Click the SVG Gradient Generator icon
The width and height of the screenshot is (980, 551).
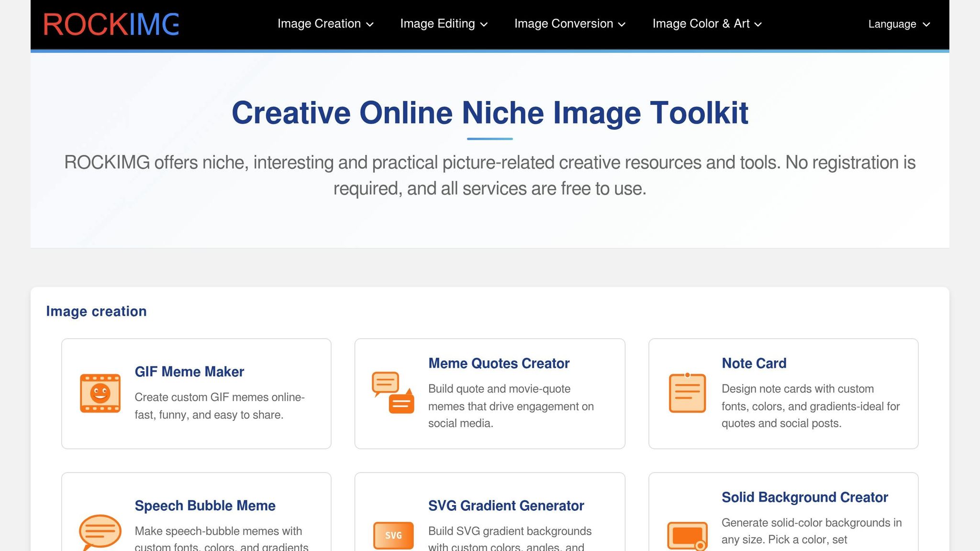(393, 535)
